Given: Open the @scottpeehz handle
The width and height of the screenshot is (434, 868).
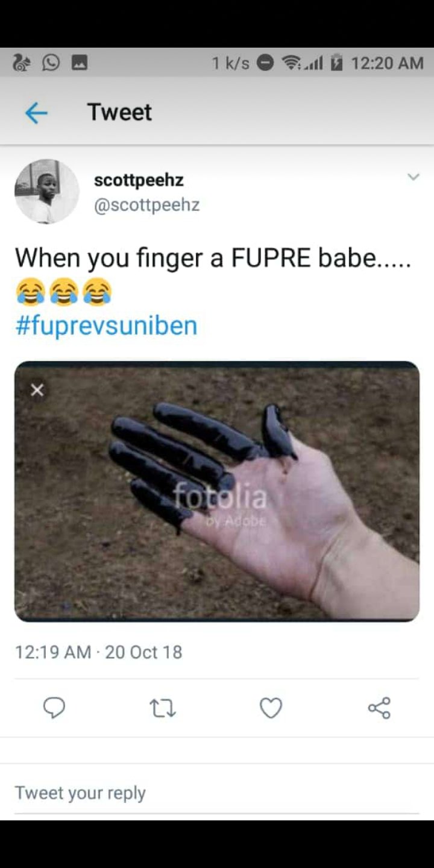Looking at the screenshot, I should point(146,205).
